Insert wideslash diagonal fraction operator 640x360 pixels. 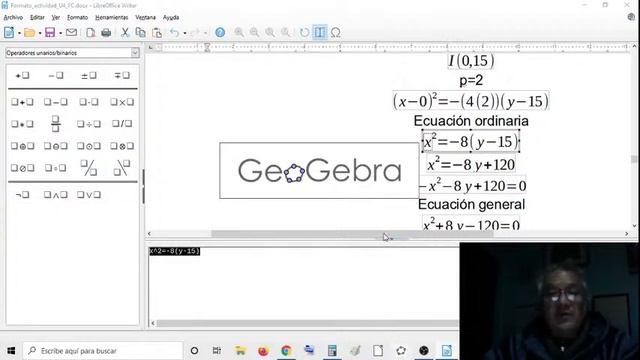click(x=89, y=168)
